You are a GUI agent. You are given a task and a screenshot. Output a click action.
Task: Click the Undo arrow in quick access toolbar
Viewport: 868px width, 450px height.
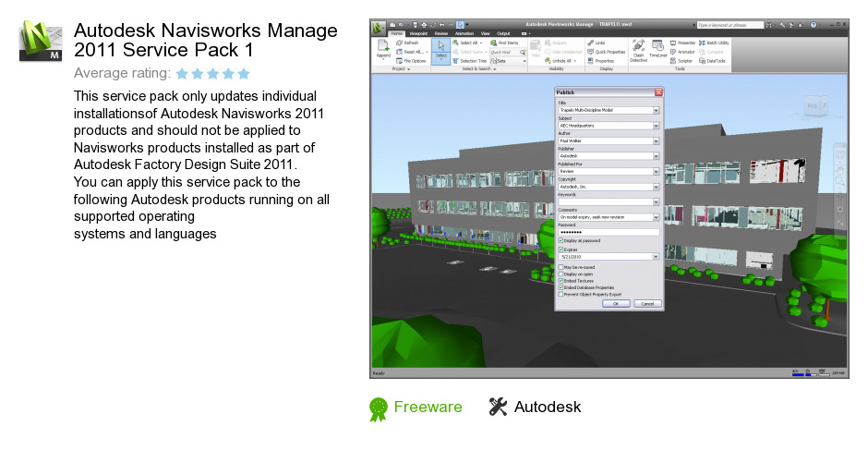441,25
